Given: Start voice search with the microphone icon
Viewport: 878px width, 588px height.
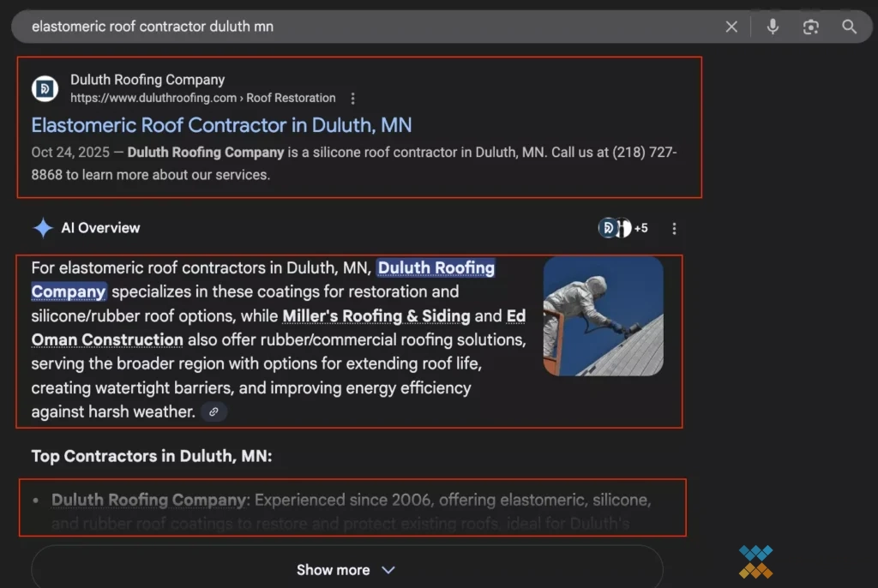Looking at the screenshot, I should click(772, 27).
